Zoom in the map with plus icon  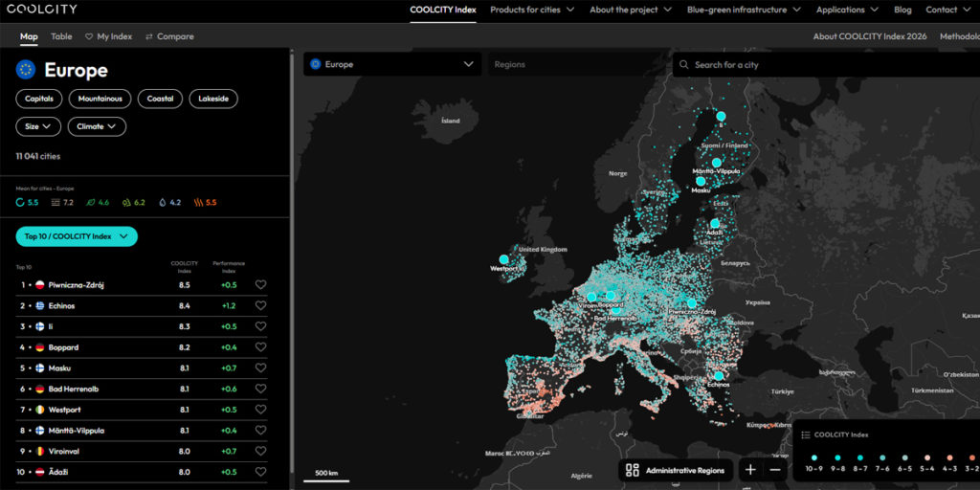tap(750, 470)
